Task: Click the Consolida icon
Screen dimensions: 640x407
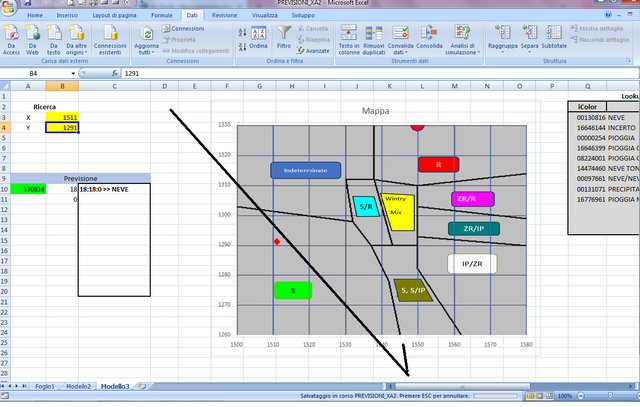Action: click(x=429, y=38)
